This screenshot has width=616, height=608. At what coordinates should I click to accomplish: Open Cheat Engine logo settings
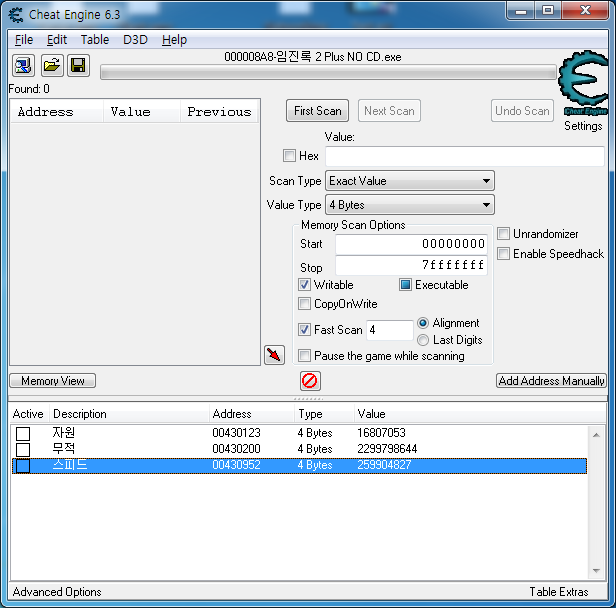click(x=583, y=84)
